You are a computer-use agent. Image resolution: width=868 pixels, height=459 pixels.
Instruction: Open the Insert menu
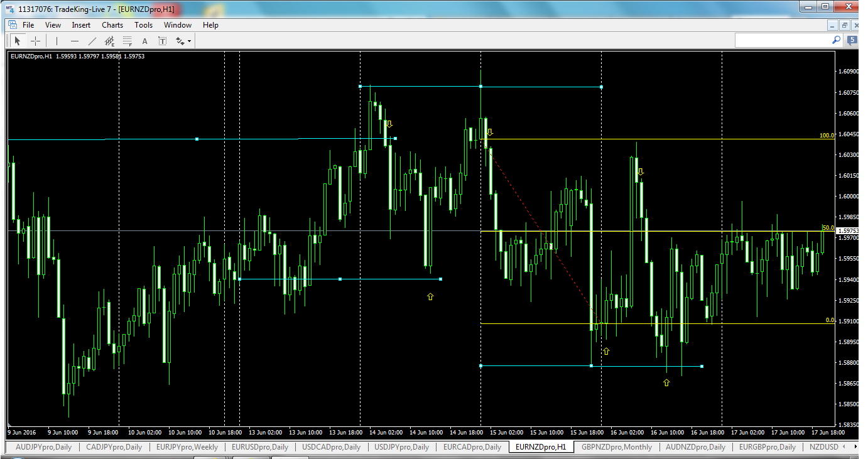81,25
